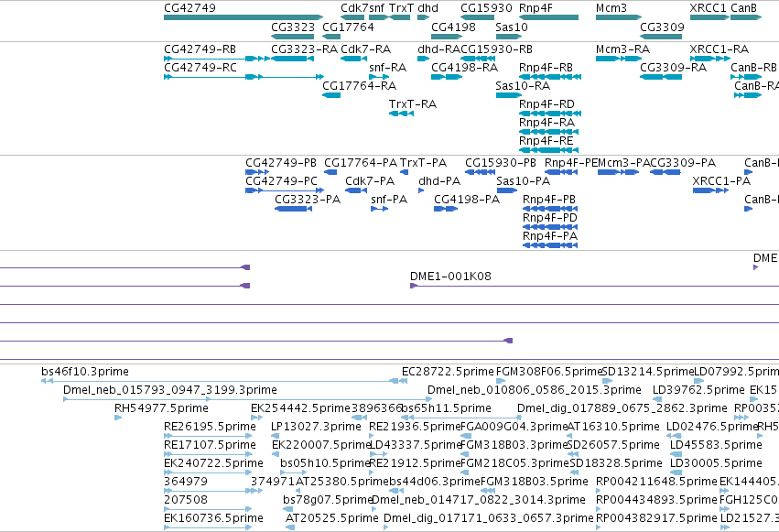
Task: Select the Mcm3 gene bar
Action: (619, 17)
